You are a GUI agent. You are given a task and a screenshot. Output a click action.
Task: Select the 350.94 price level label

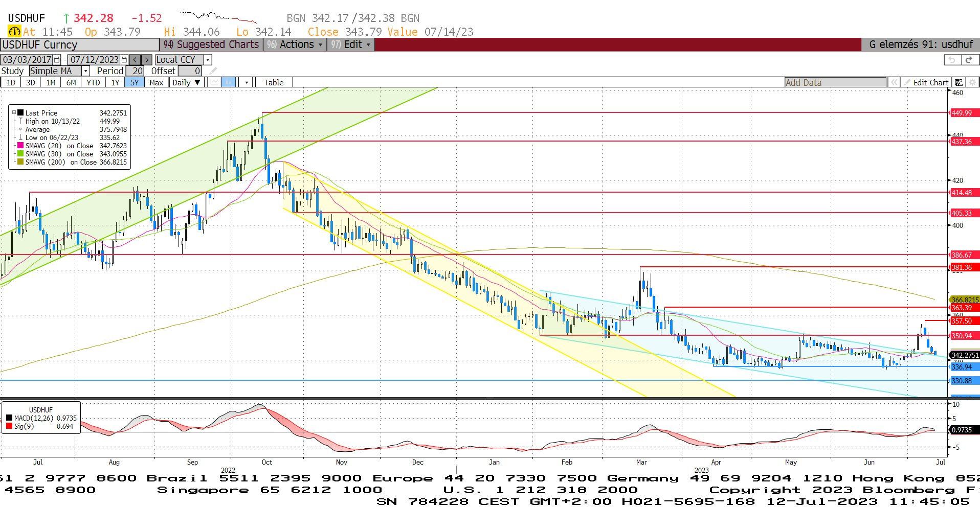point(964,336)
